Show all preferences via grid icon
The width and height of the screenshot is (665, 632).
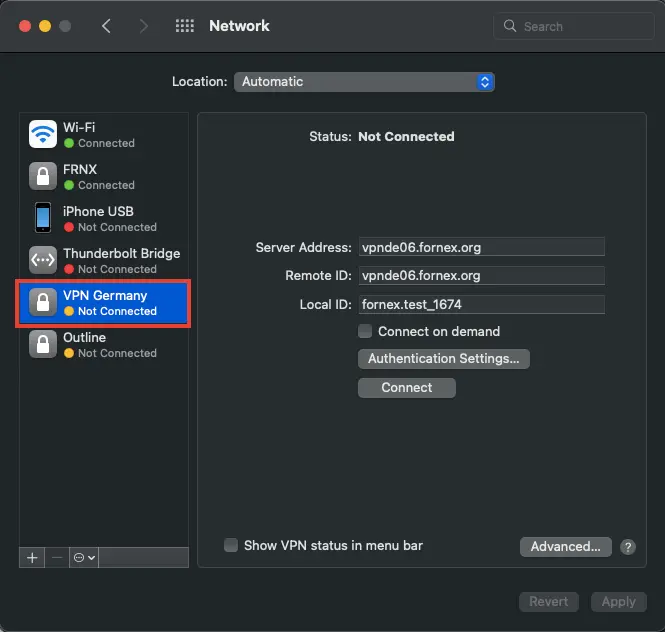185,26
